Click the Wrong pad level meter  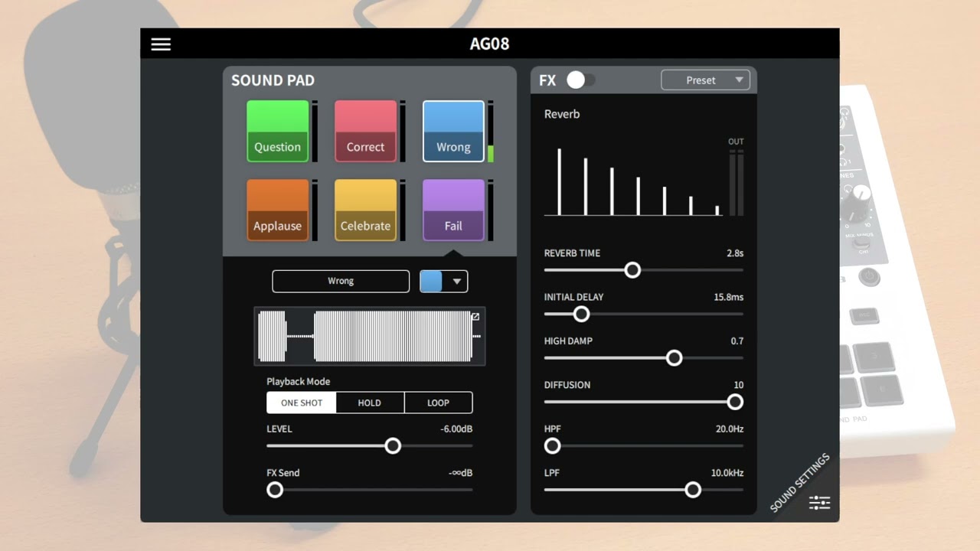click(x=491, y=131)
